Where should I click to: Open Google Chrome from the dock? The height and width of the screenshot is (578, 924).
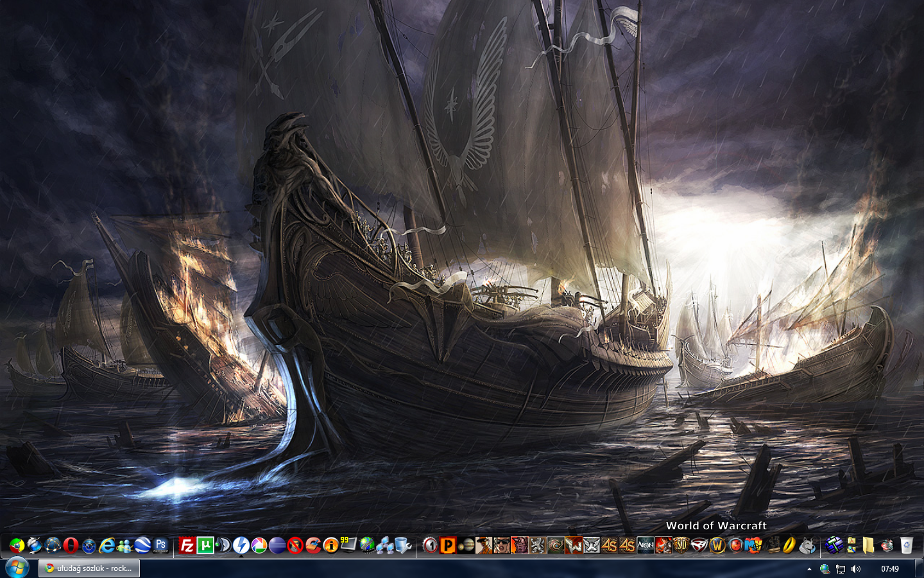pos(17,546)
